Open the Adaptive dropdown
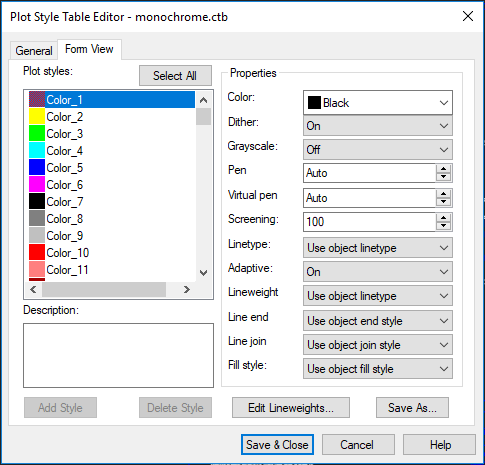Image resolution: width=485 pixels, height=465 pixels. (x=378, y=272)
